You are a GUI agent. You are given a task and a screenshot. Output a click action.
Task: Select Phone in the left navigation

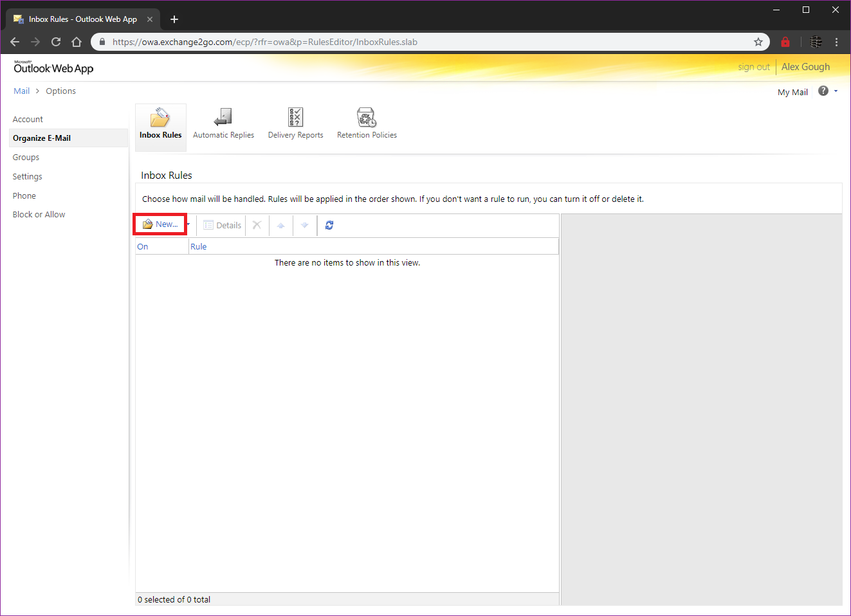pyautogui.click(x=24, y=196)
